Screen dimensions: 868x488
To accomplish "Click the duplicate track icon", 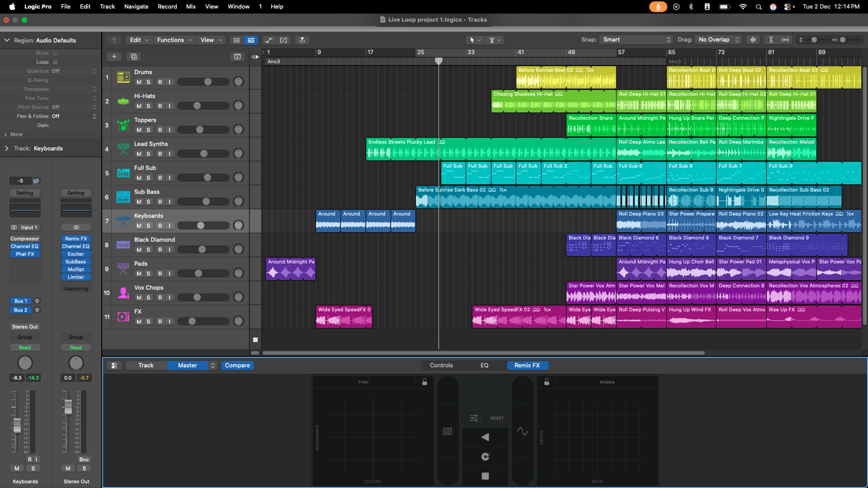I will coord(134,56).
